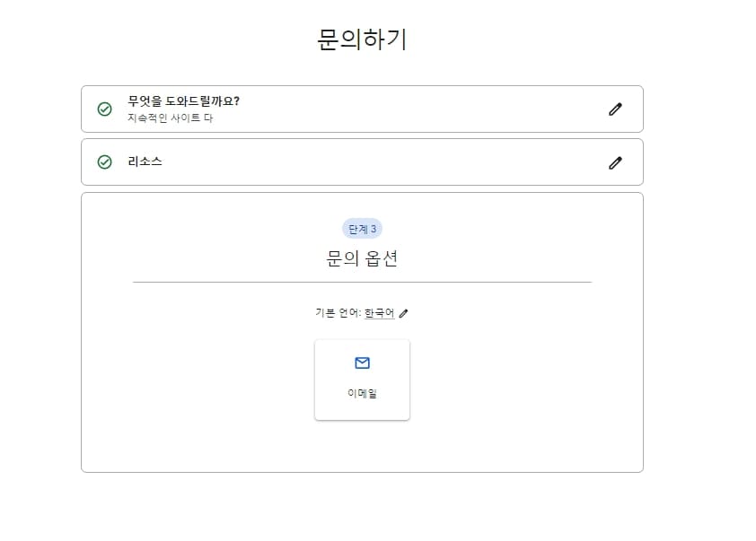Click the edit icon for the second completed step
The width and height of the screenshot is (756, 541).
click(x=615, y=162)
